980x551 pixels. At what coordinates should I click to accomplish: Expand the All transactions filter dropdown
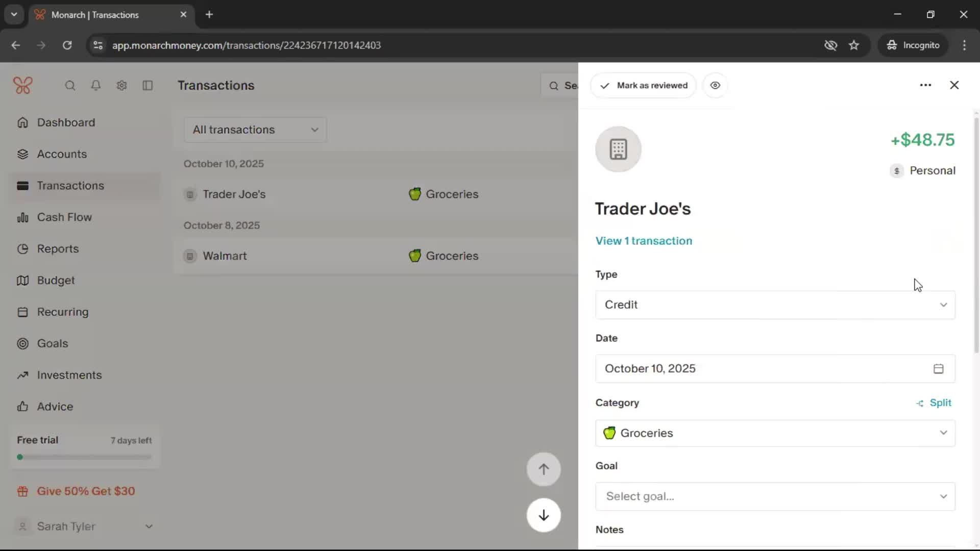pos(255,130)
